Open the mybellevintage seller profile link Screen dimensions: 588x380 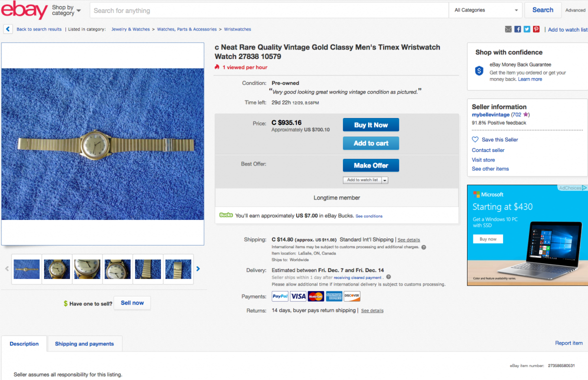click(x=490, y=115)
